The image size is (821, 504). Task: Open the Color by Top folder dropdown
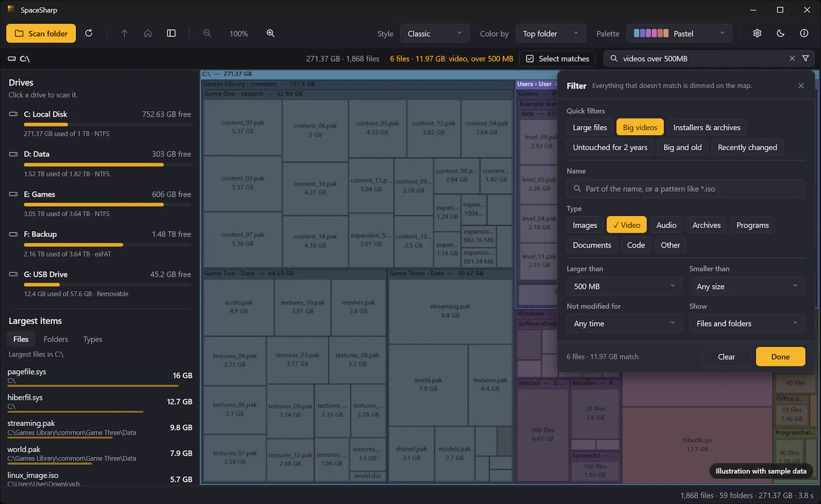[x=551, y=33]
